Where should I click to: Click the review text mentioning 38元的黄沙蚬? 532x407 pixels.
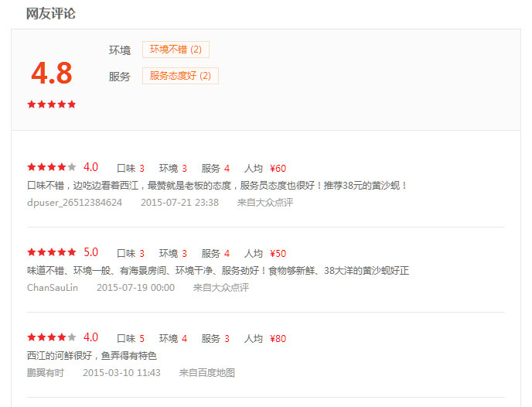[217, 186]
